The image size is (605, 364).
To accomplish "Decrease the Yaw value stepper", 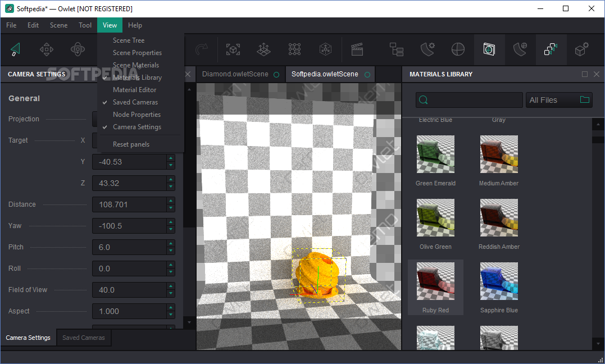I will 171,229.
